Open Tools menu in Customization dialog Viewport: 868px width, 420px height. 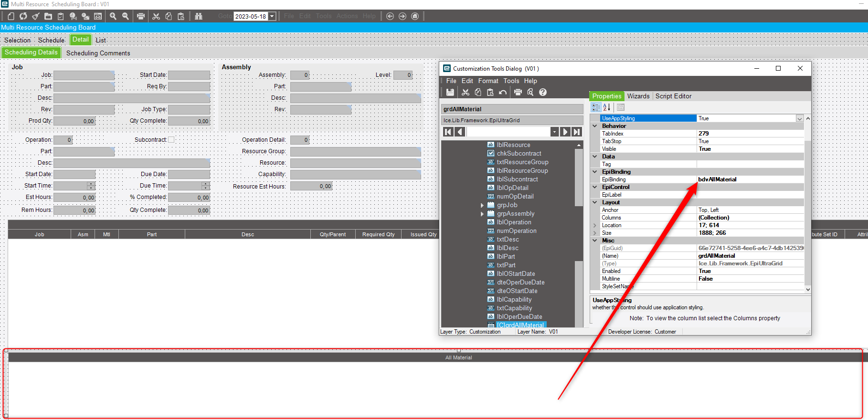[x=511, y=81]
